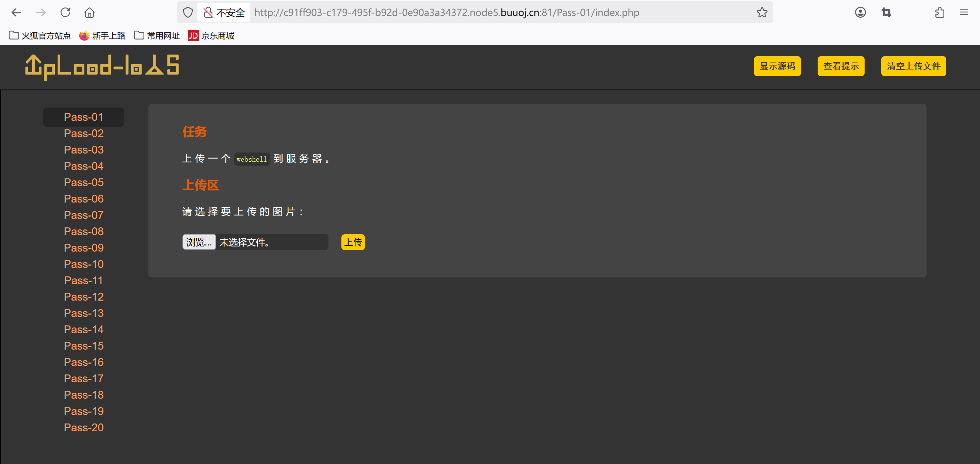Click 清空上传文件 to clear uploads

(913, 66)
